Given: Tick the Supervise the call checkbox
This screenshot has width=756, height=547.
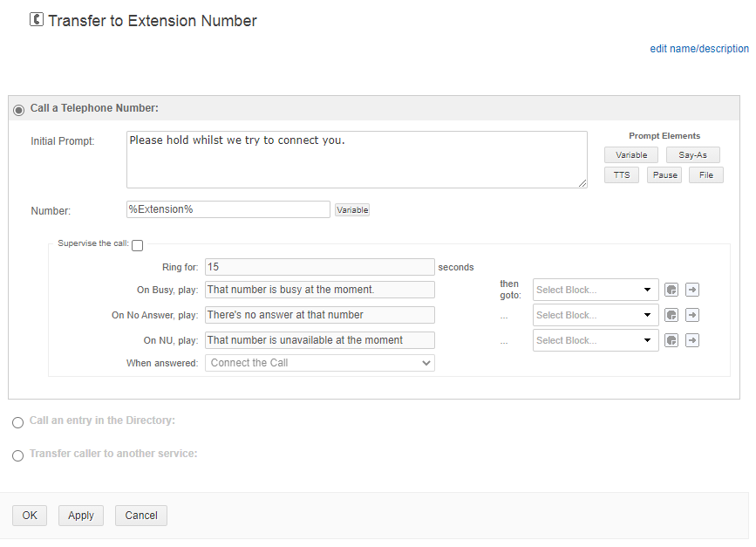Looking at the screenshot, I should (138, 245).
